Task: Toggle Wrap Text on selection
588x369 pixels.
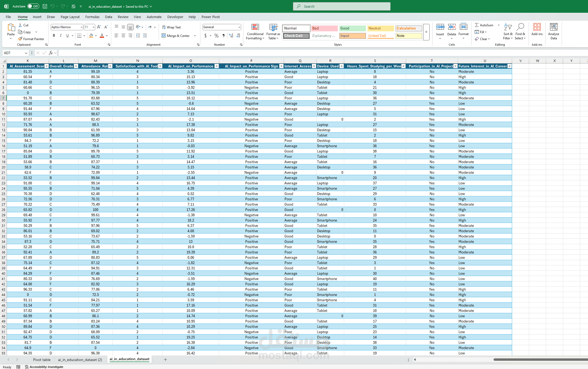Action: (x=171, y=27)
